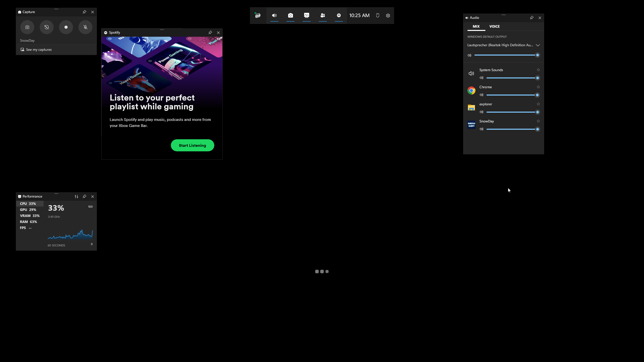Close the Audio widget

540,18
